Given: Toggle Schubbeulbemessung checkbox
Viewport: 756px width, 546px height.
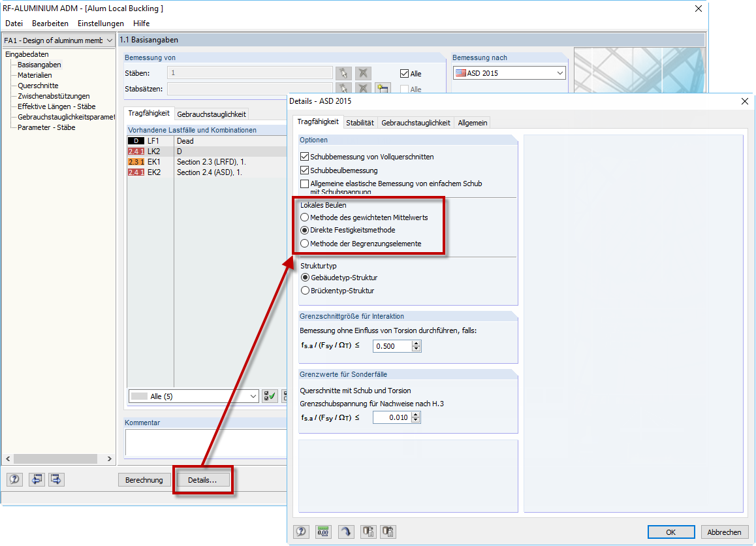Looking at the screenshot, I should click(304, 170).
